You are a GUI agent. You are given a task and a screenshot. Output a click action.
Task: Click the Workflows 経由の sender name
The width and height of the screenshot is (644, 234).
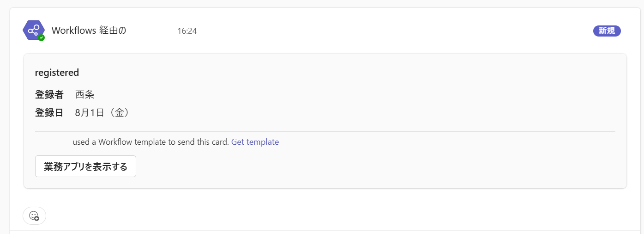89,31
